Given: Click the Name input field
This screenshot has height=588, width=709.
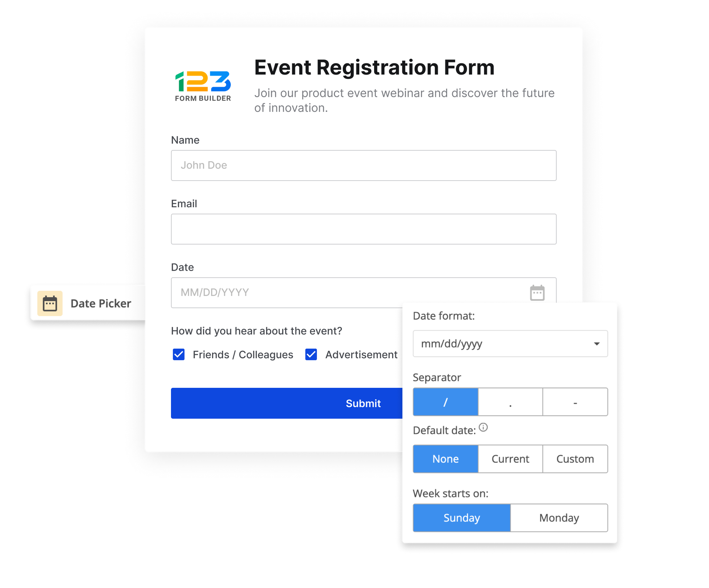Looking at the screenshot, I should click(x=363, y=165).
